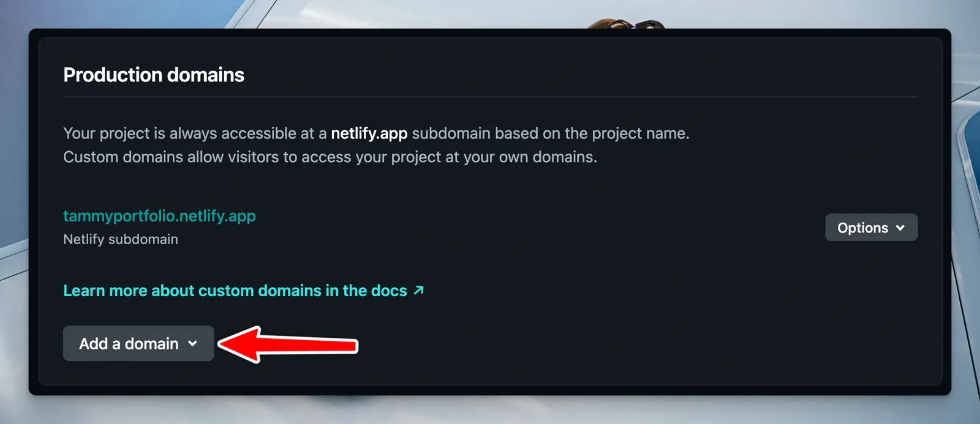
Task: Open the Options dropdown menu
Action: tap(870, 228)
